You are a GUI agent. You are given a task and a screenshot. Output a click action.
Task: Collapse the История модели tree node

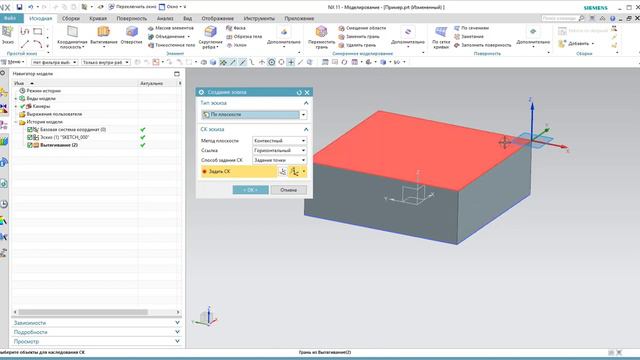point(16,122)
